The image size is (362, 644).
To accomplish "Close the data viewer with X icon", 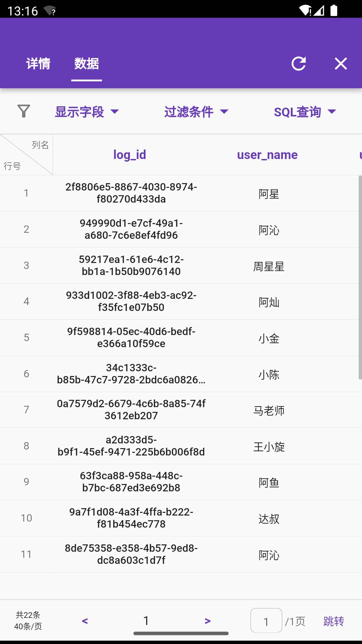I will pyautogui.click(x=341, y=64).
